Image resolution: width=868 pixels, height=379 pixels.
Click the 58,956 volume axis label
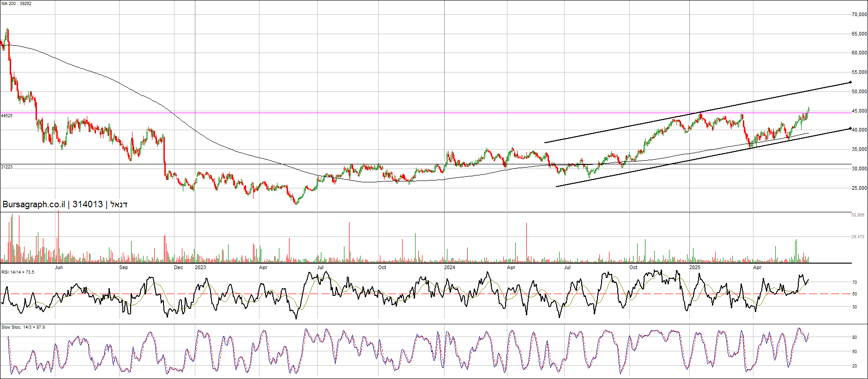pyautogui.click(x=857, y=215)
